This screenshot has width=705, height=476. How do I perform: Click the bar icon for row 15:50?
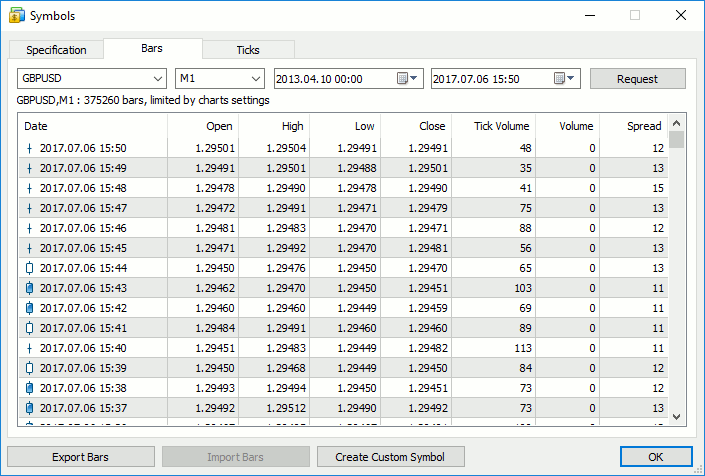click(x=29, y=148)
